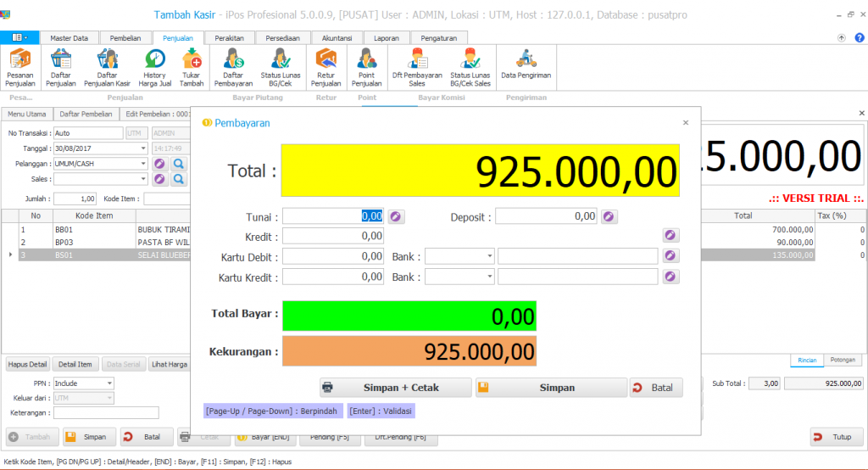Switch to Pengaturan ribbon tab

[x=438, y=38]
